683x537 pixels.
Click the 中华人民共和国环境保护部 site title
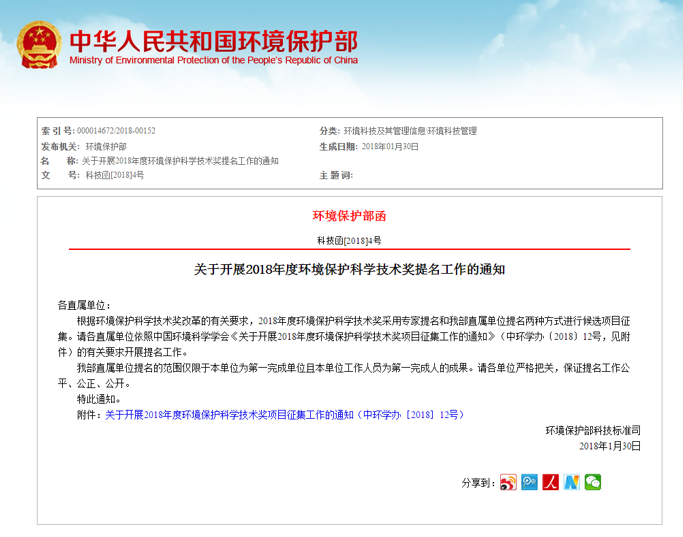213,39
